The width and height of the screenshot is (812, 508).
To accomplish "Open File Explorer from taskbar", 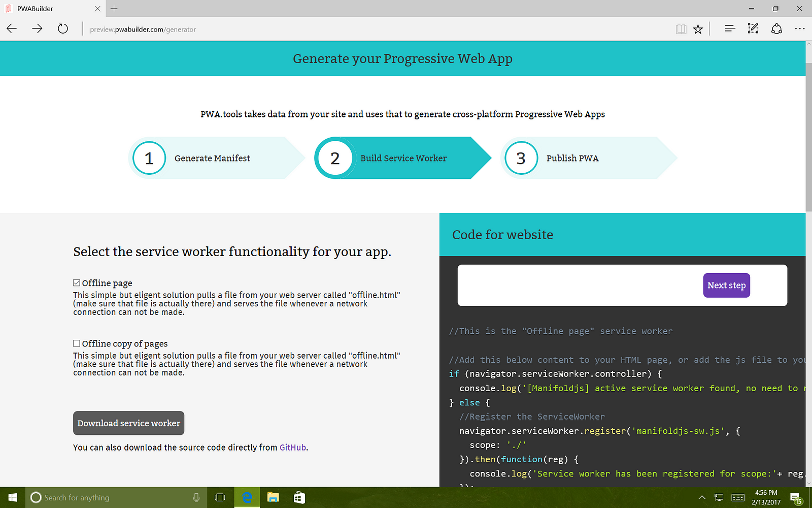I will [273, 497].
